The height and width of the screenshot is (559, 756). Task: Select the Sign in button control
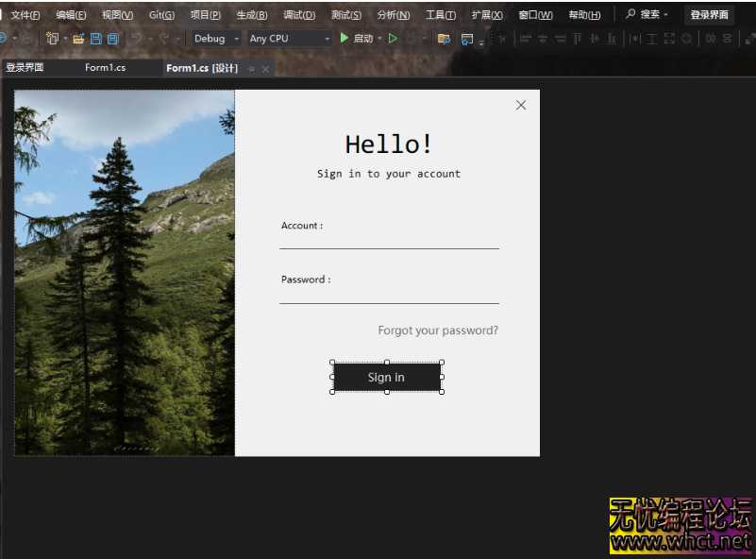[x=386, y=376]
